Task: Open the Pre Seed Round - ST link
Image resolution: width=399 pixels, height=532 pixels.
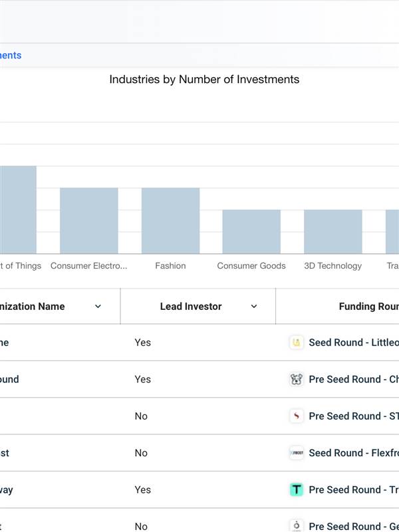Action: click(x=354, y=416)
